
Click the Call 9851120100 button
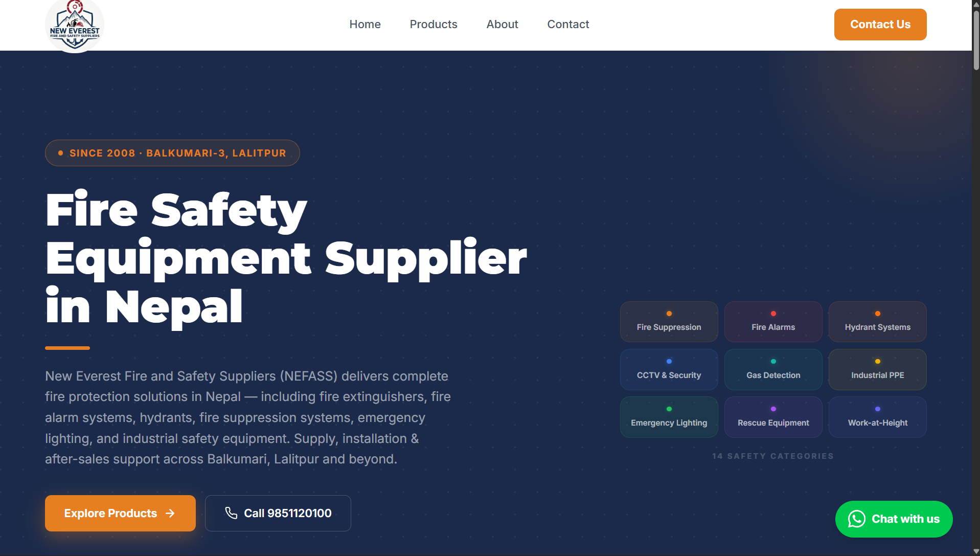click(x=278, y=513)
